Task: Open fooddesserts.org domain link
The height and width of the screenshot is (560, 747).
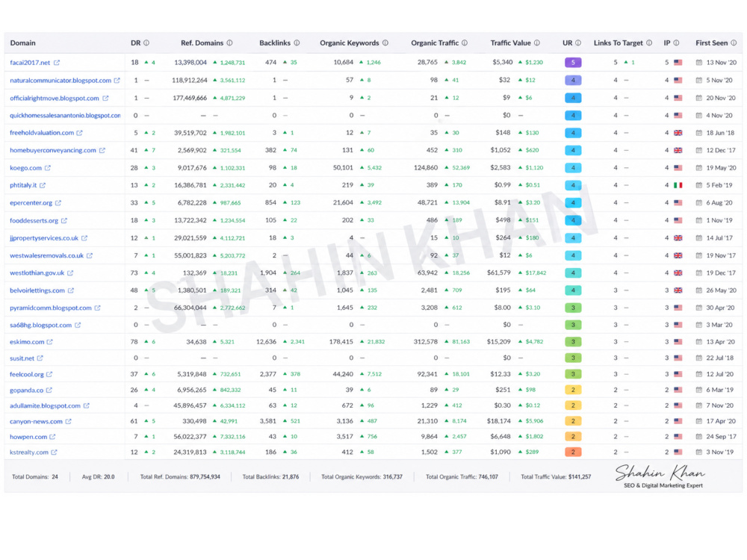Action: click(x=34, y=220)
